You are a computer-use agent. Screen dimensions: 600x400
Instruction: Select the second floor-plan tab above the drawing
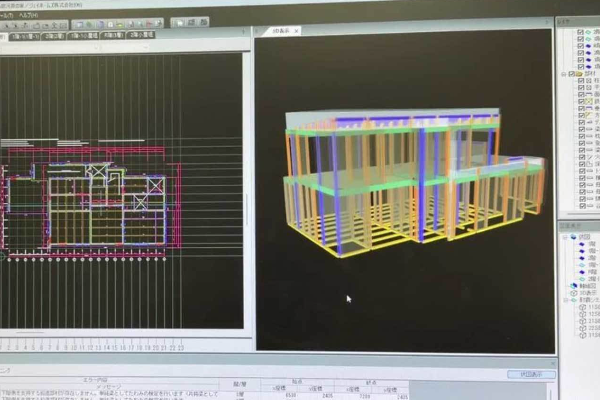coord(53,35)
